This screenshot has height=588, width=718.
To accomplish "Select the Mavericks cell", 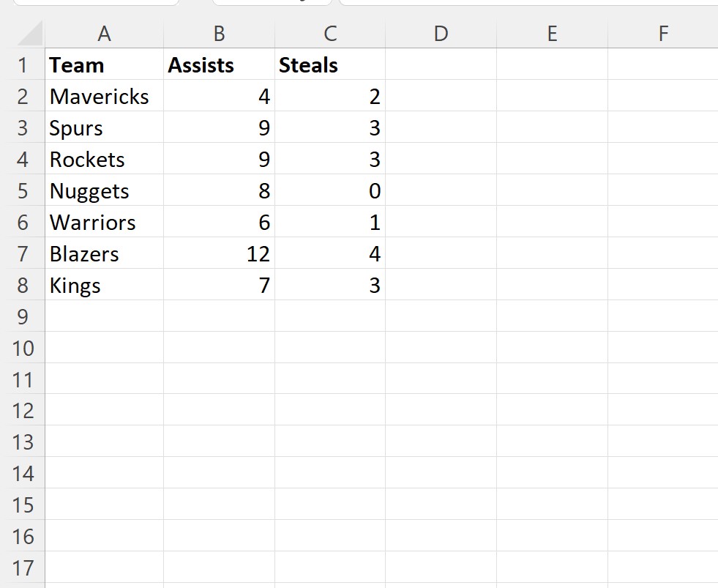I will [105, 96].
